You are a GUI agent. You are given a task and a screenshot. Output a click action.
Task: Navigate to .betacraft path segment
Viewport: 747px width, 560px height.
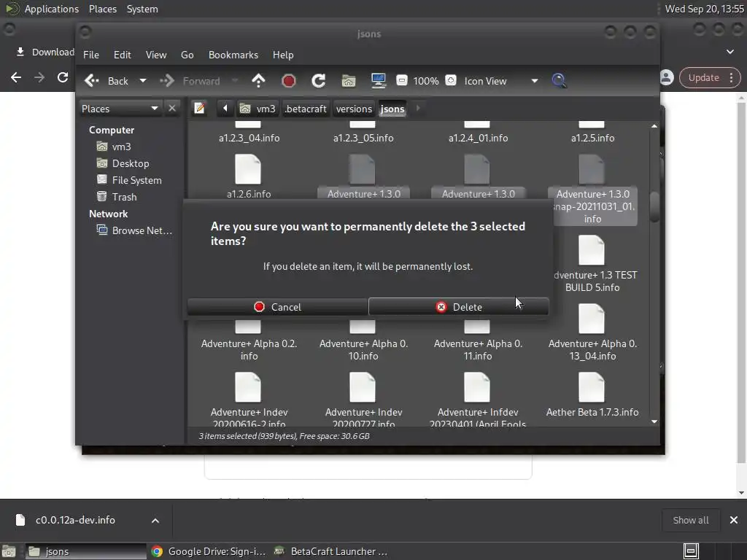[x=306, y=109]
